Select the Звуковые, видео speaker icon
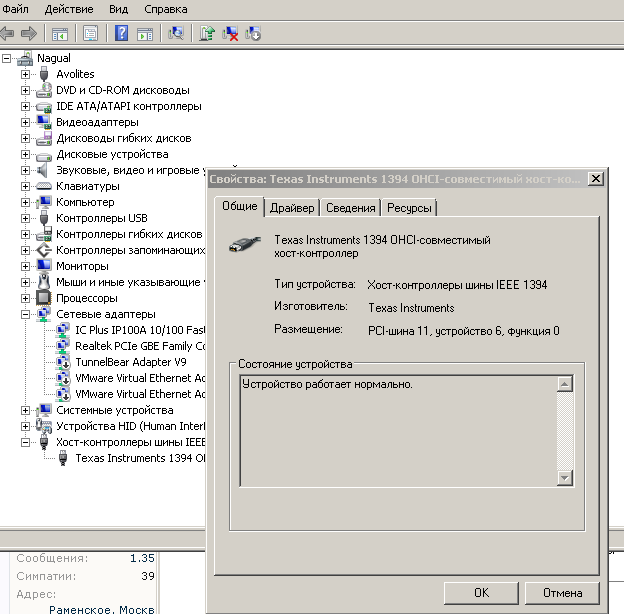 point(43,170)
